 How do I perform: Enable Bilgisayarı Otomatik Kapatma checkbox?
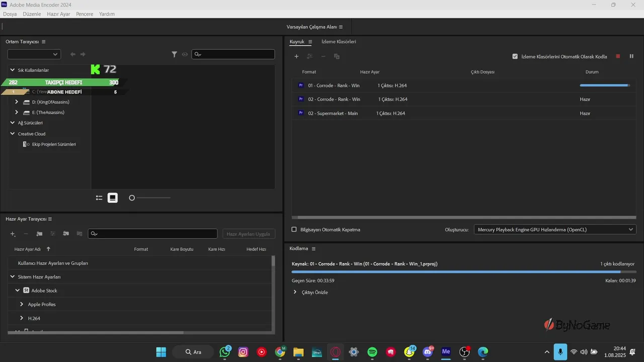294,229
